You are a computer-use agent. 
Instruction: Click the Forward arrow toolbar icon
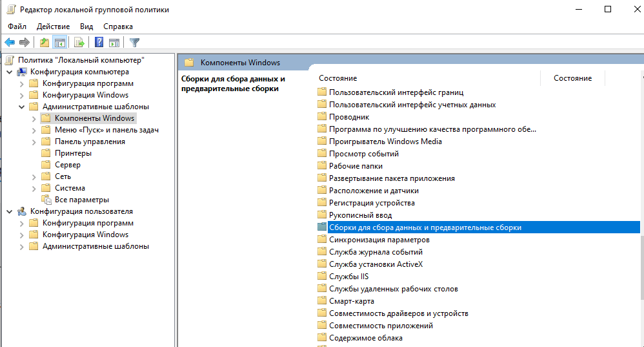(x=25, y=43)
